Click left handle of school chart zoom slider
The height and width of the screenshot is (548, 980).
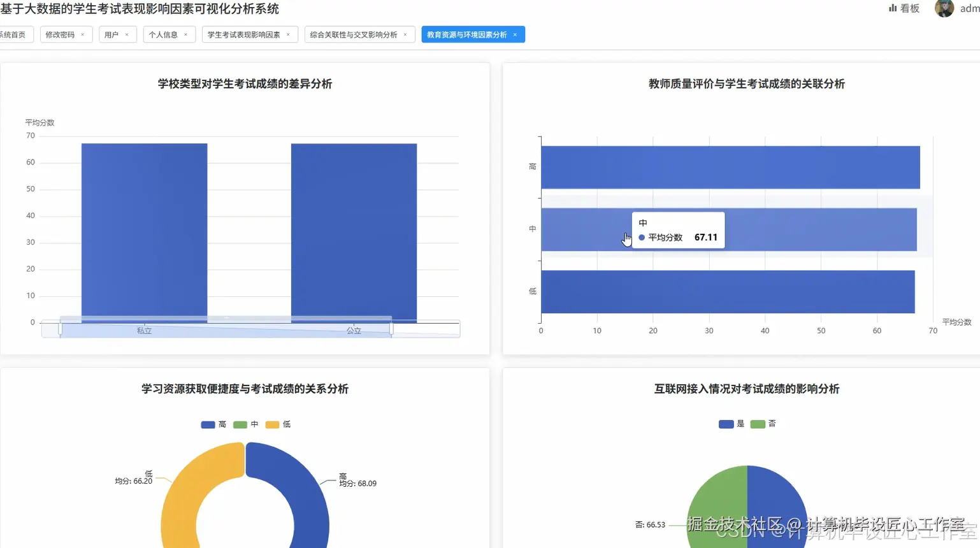coord(61,329)
